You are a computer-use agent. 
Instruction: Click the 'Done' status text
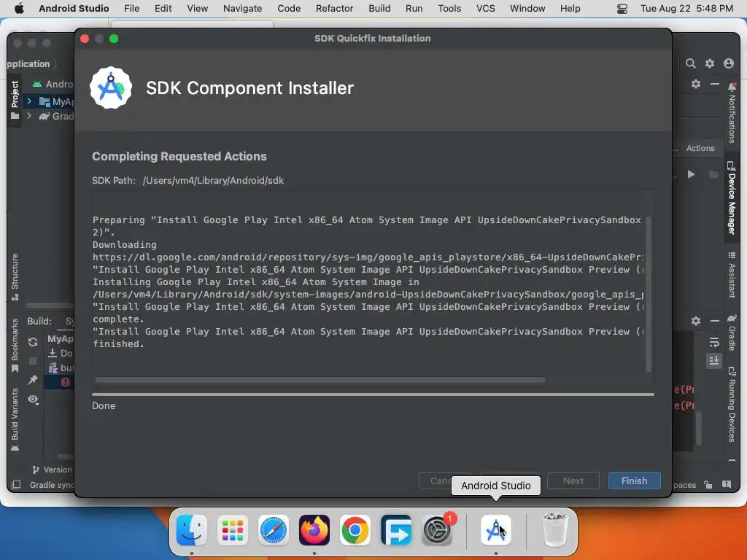(104, 405)
